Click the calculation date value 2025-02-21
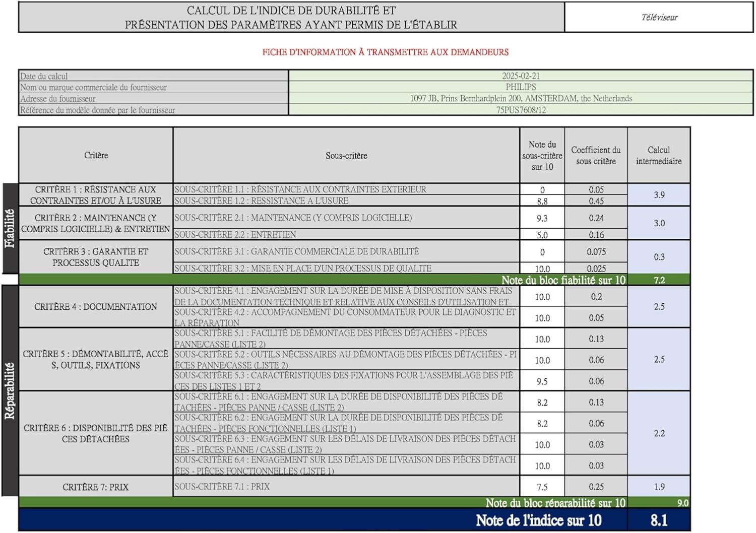756x533 pixels. click(521, 76)
